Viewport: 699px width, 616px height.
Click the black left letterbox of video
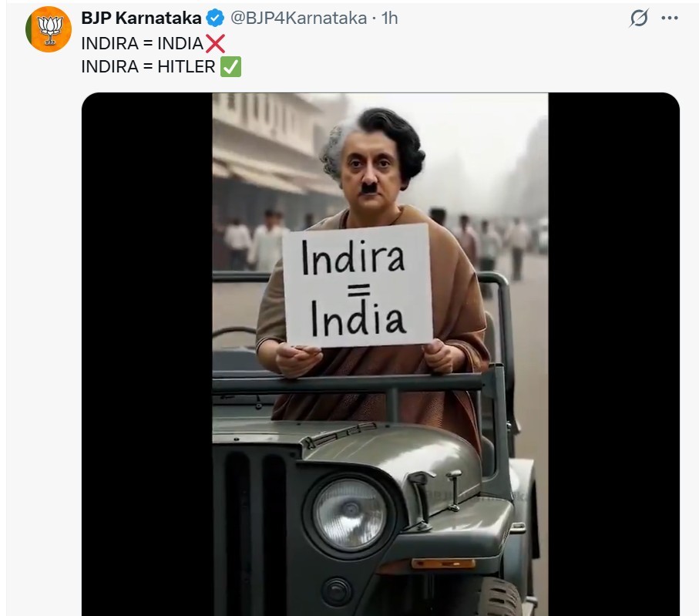coord(147,354)
